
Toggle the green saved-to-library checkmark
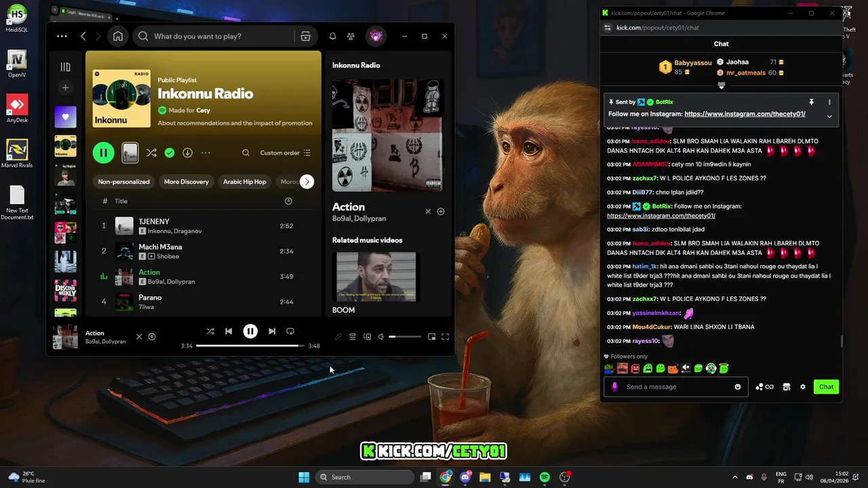pos(170,152)
